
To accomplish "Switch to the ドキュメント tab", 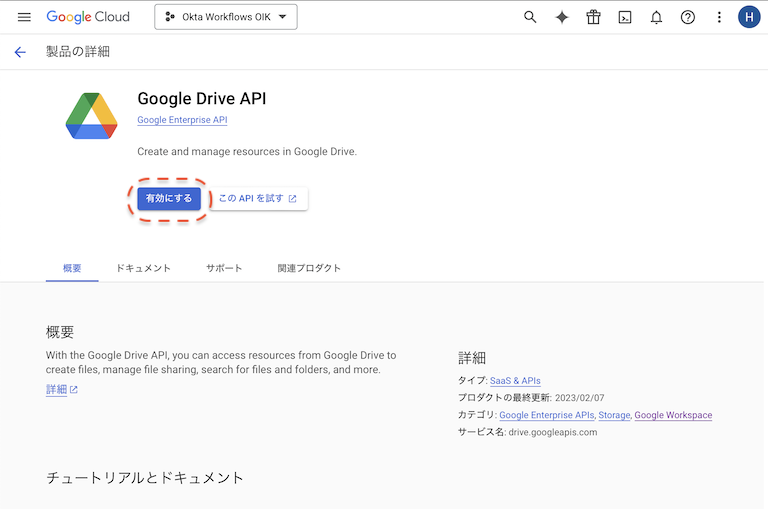I will 143,268.
